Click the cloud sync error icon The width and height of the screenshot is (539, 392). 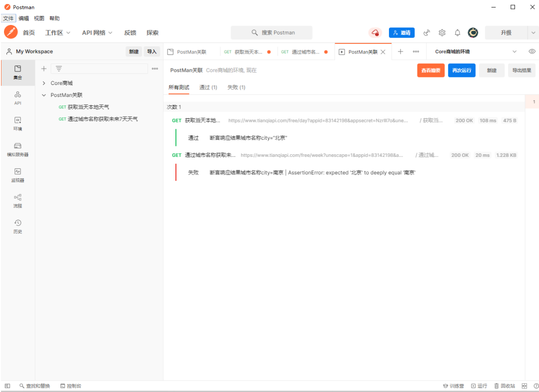(x=375, y=32)
